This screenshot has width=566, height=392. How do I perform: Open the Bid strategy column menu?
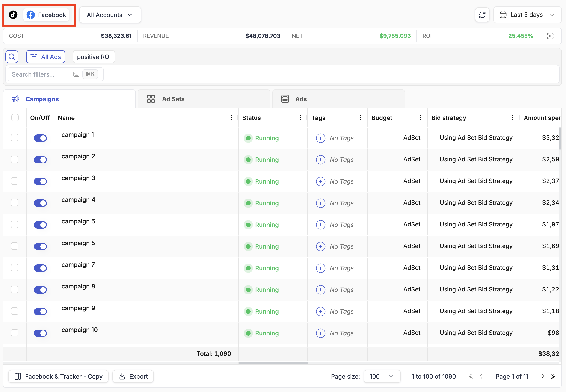pos(513,118)
